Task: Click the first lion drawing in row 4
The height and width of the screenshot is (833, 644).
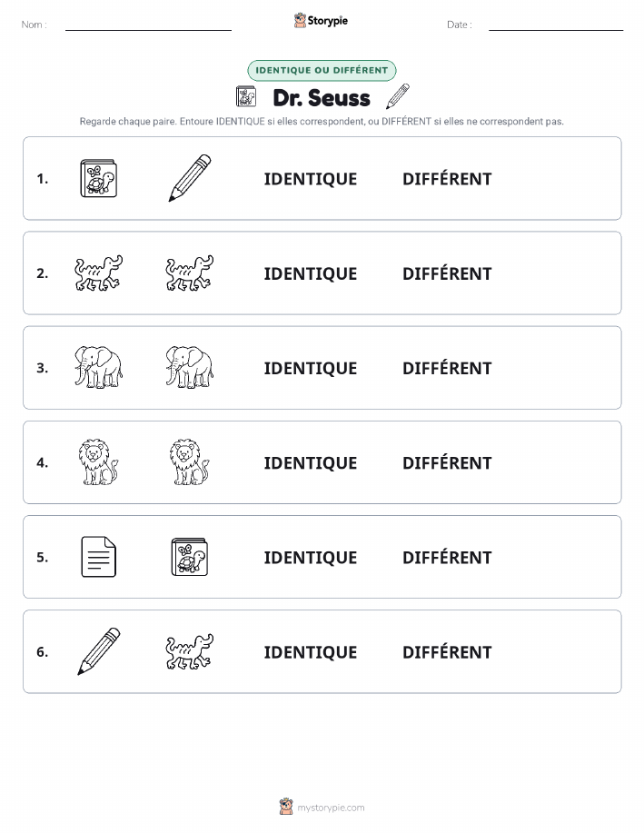Action: click(x=98, y=462)
